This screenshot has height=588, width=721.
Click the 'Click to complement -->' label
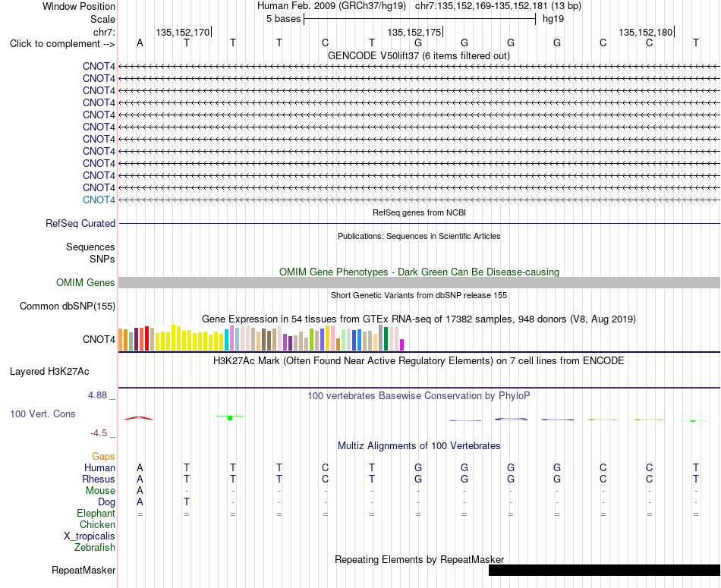tap(62, 44)
